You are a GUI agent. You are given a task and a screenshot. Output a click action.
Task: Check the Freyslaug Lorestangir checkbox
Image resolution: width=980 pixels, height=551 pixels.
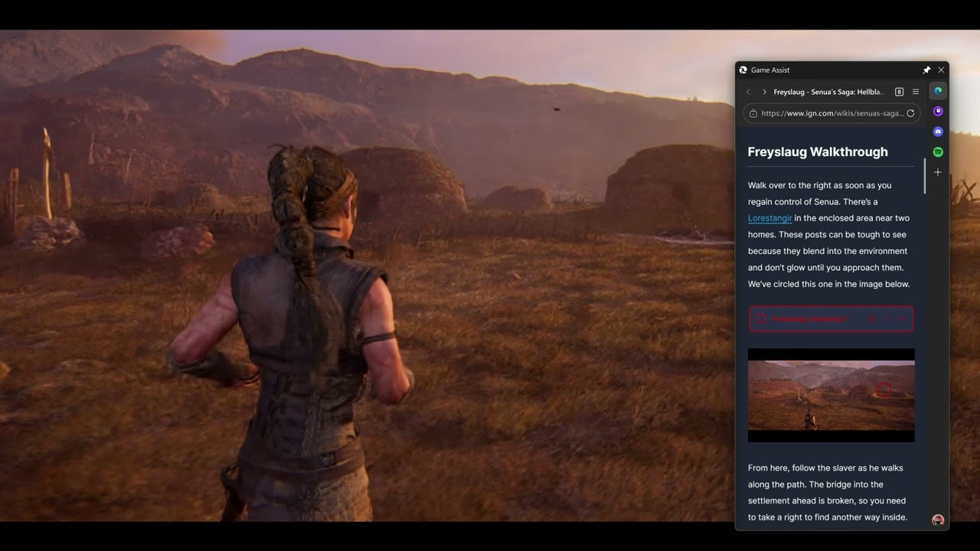coord(761,318)
